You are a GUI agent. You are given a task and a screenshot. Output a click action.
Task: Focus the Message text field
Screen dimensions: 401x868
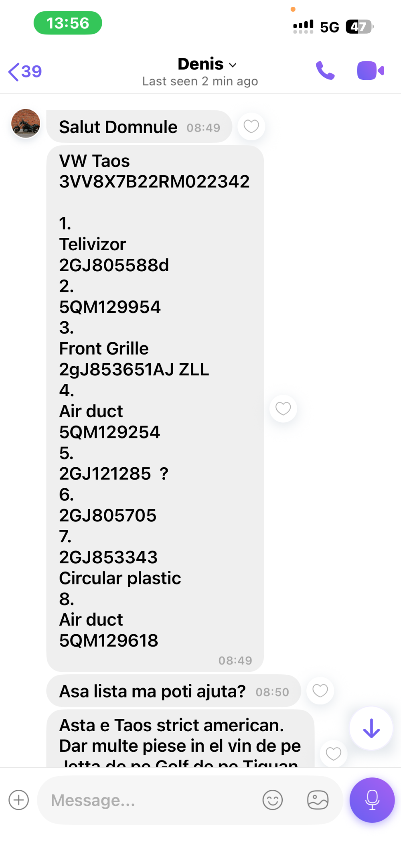(152, 800)
